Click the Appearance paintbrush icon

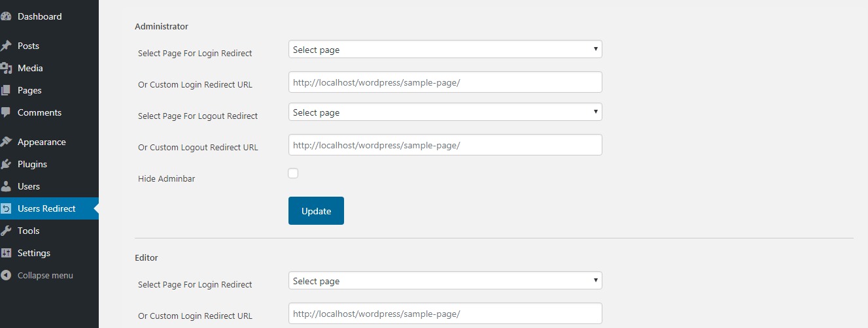point(6,142)
